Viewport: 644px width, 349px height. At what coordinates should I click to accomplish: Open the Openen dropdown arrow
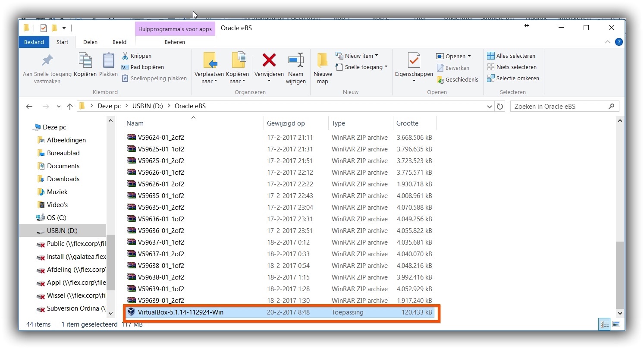pyautogui.click(x=469, y=56)
